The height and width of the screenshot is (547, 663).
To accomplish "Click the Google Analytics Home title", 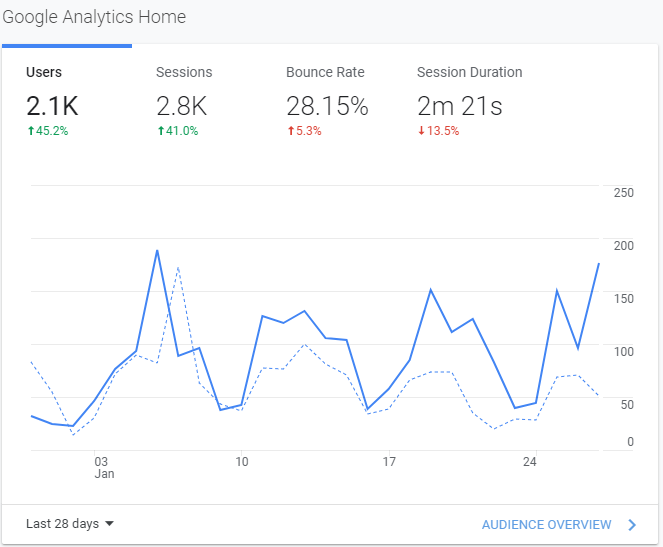I will [94, 17].
